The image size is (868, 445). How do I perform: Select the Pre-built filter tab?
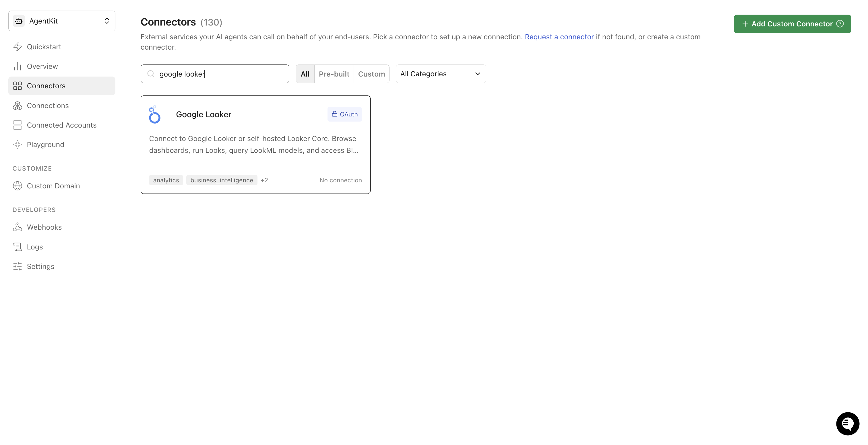334,74
